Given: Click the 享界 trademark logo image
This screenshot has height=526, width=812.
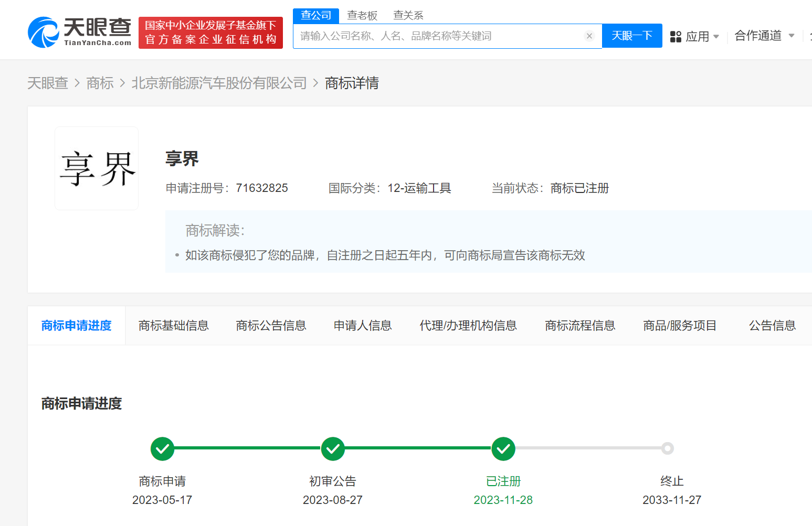Looking at the screenshot, I should (x=97, y=168).
